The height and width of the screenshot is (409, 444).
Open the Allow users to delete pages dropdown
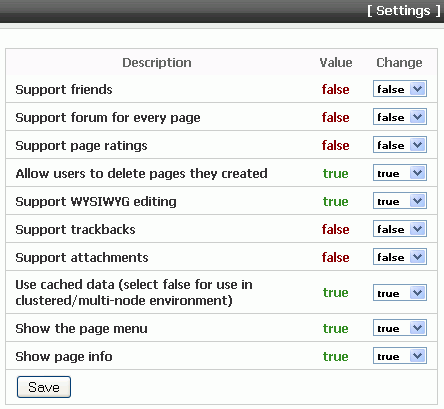coord(400,173)
